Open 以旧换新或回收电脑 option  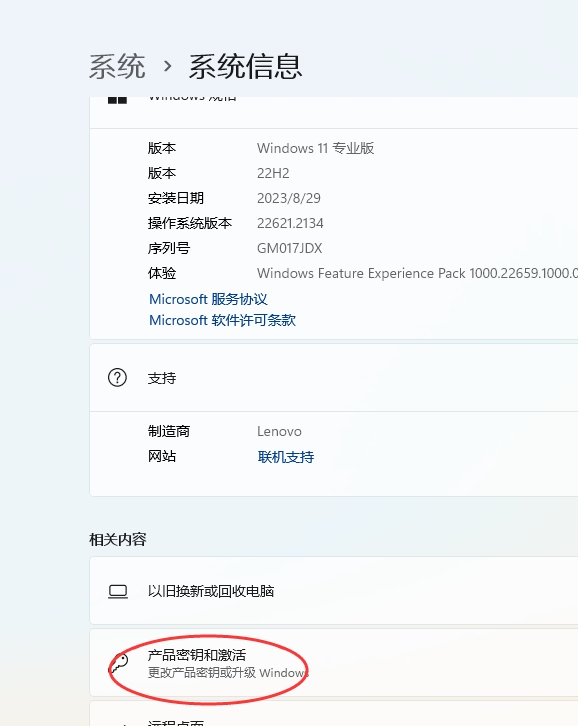pyautogui.click(x=333, y=591)
